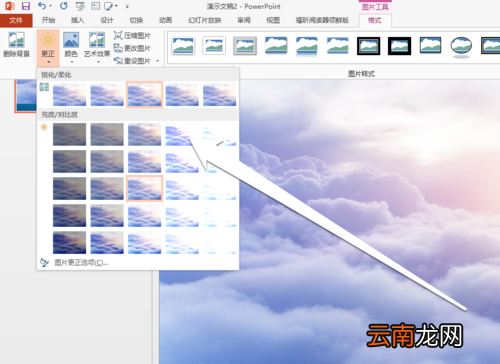Apply the second picture style, beveled matte white

point(214,46)
